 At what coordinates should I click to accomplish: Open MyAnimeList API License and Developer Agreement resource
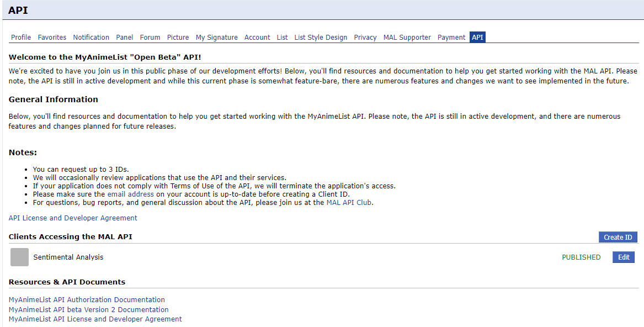click(95, 319)
